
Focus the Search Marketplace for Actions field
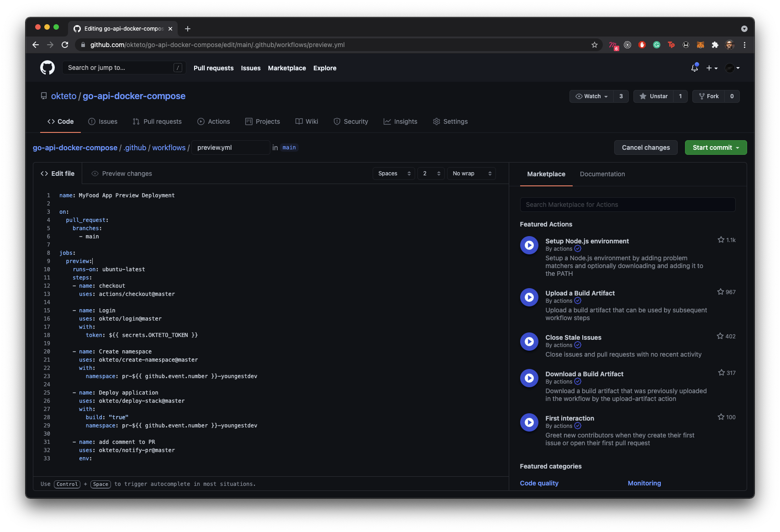point(627,205)
